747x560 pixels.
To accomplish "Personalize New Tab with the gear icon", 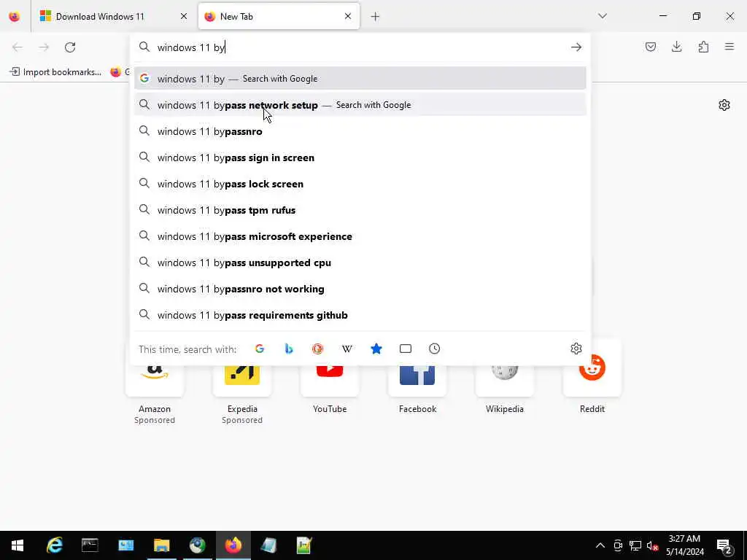I will coord(724,105).
